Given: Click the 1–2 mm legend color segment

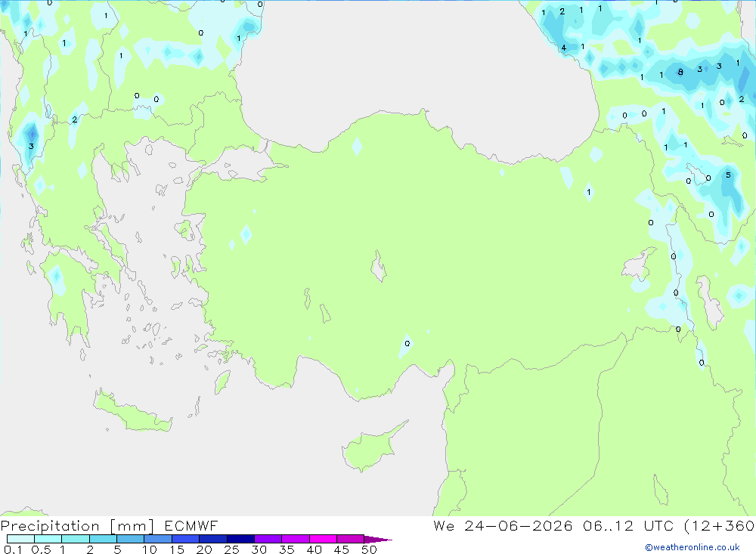Looking at the screenshot, I should [x=76, y=539].
